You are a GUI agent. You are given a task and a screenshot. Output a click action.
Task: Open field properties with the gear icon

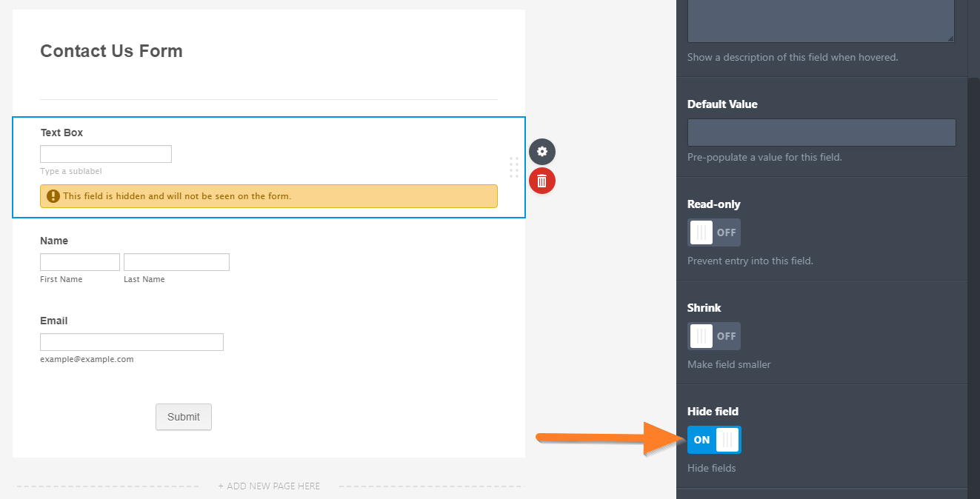pos(542,152)
